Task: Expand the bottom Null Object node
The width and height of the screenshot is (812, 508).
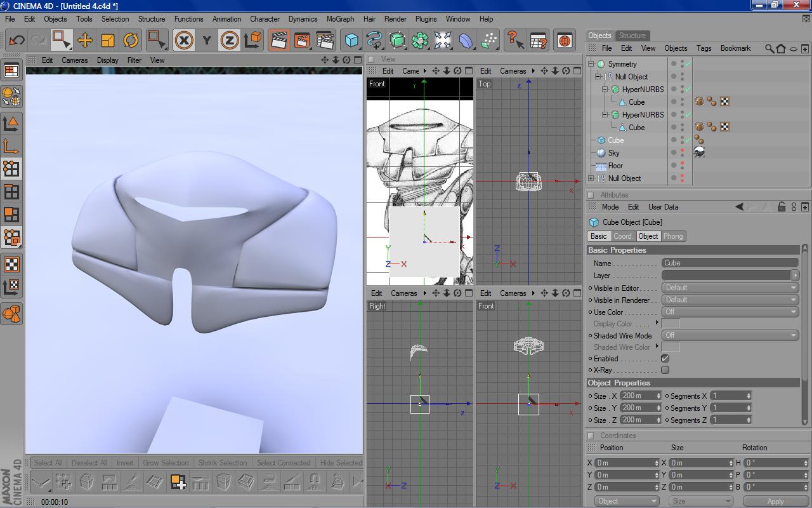Action: point(591,178)
